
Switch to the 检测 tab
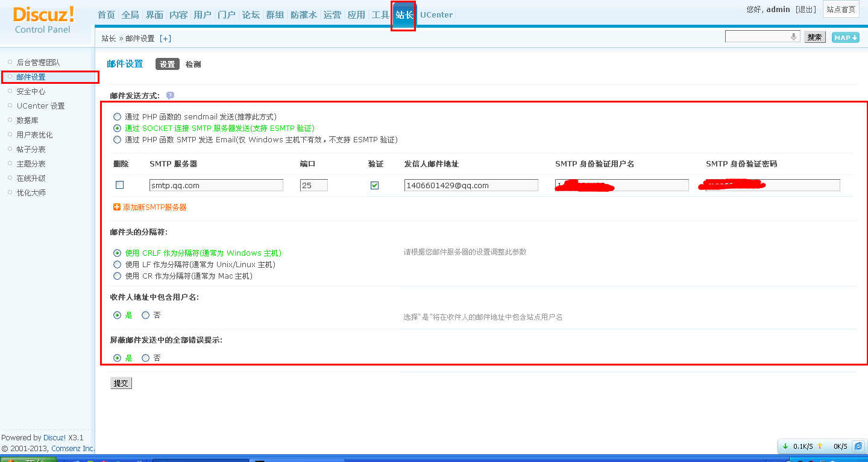click(193, 65)
